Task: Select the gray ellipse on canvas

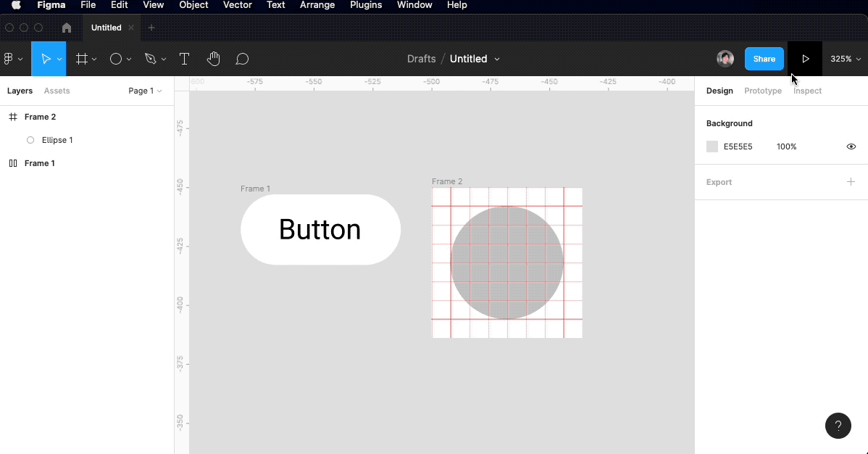Action: tap(507, 263)
